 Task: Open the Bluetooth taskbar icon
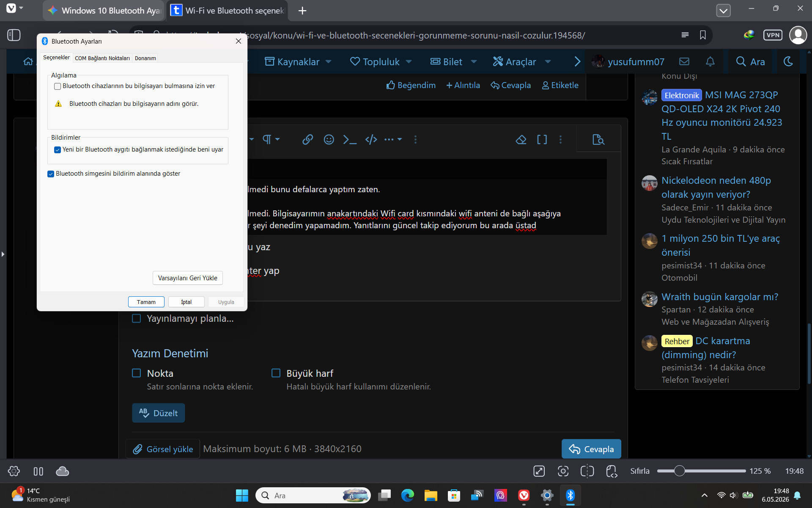(570, 495)
